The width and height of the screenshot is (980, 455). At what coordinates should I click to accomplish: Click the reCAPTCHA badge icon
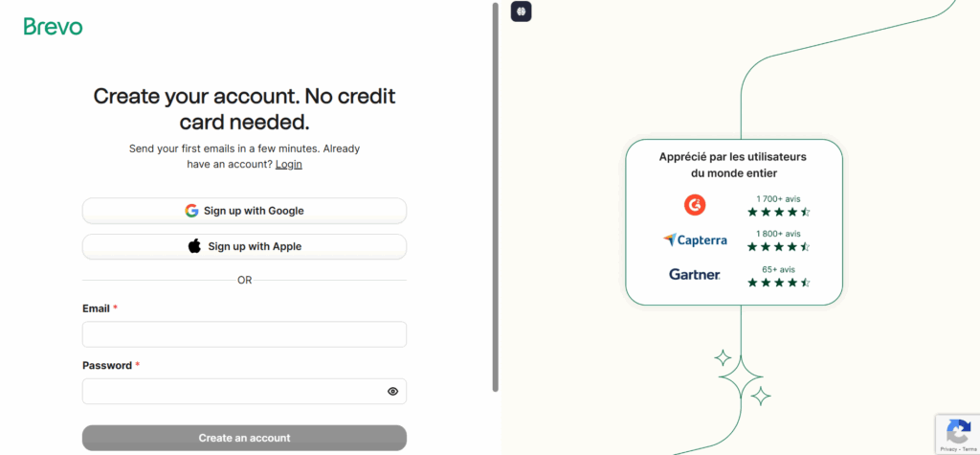tap(959, 431)
